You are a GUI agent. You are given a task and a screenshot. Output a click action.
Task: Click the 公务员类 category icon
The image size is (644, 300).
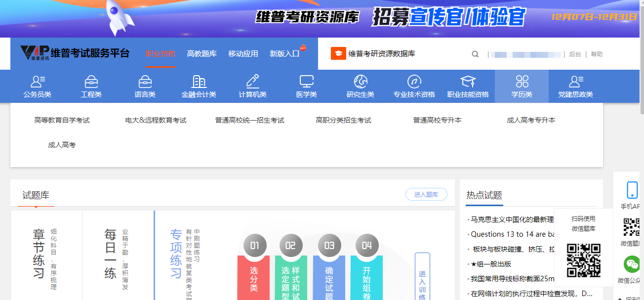(38, 82)
